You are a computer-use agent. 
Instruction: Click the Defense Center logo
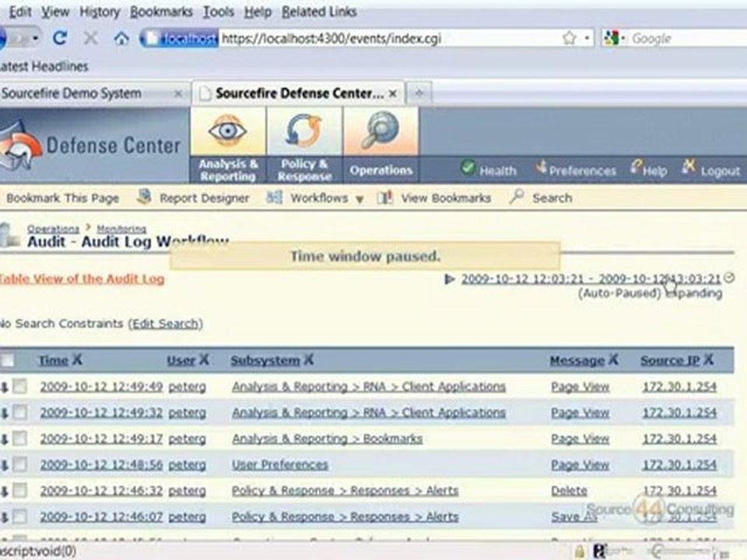tap(90, 146)
